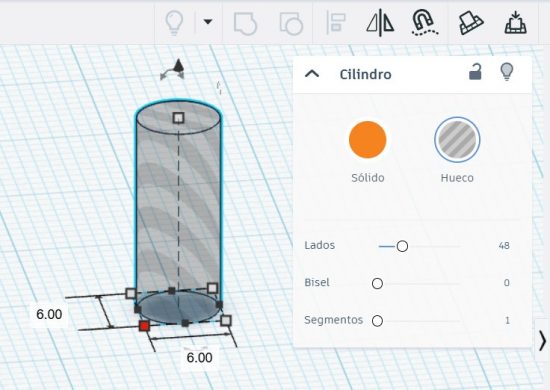Click the workplane tool icon
The image size is (550, 390).
coord(471,23)
